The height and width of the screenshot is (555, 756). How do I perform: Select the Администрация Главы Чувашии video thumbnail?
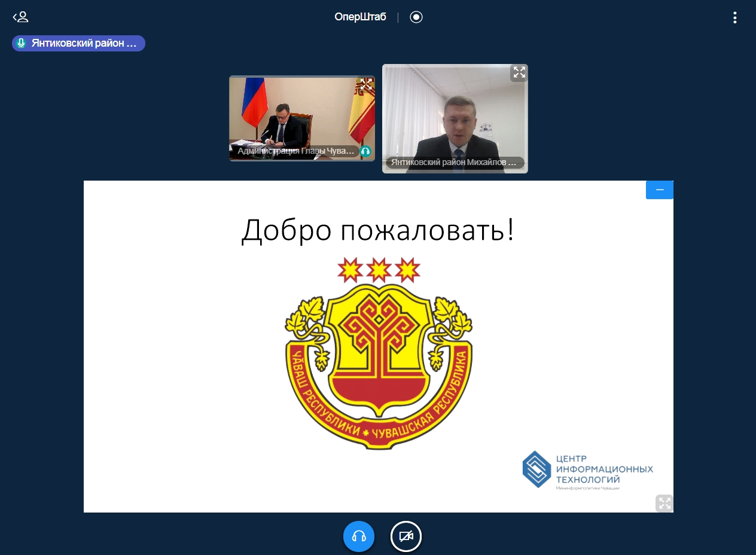302,118
